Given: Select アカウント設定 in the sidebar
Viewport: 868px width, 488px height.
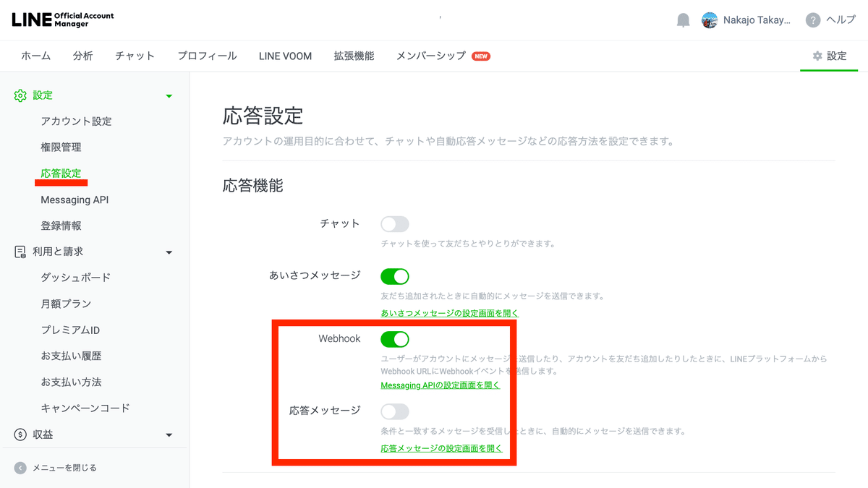Looking at the screenshot, I should 76,121.
